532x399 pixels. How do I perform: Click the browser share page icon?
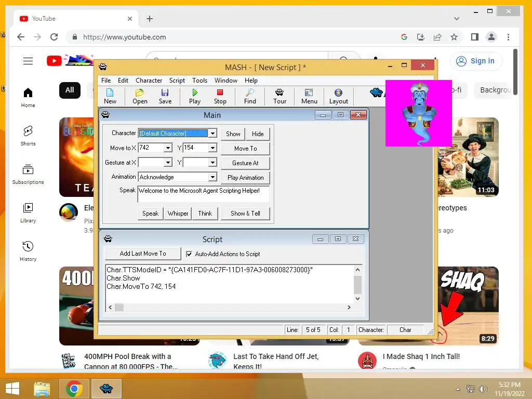(x=437, y=37)
